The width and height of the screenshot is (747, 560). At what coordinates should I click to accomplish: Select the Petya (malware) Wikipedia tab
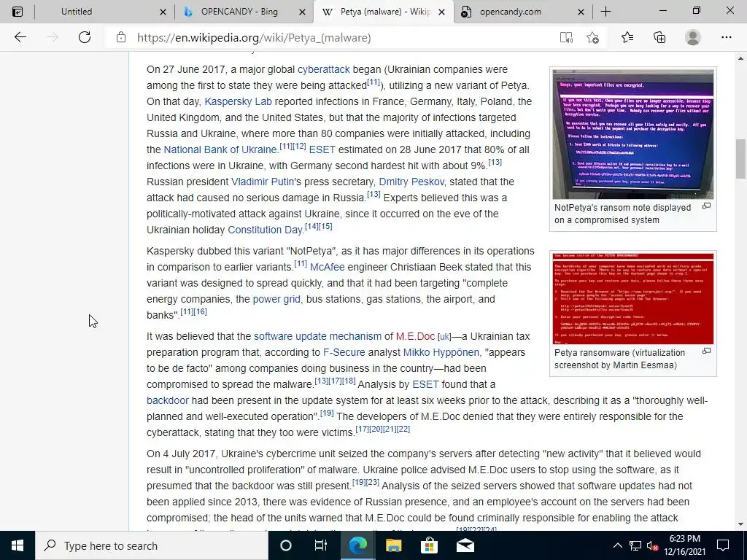point(385,12)
